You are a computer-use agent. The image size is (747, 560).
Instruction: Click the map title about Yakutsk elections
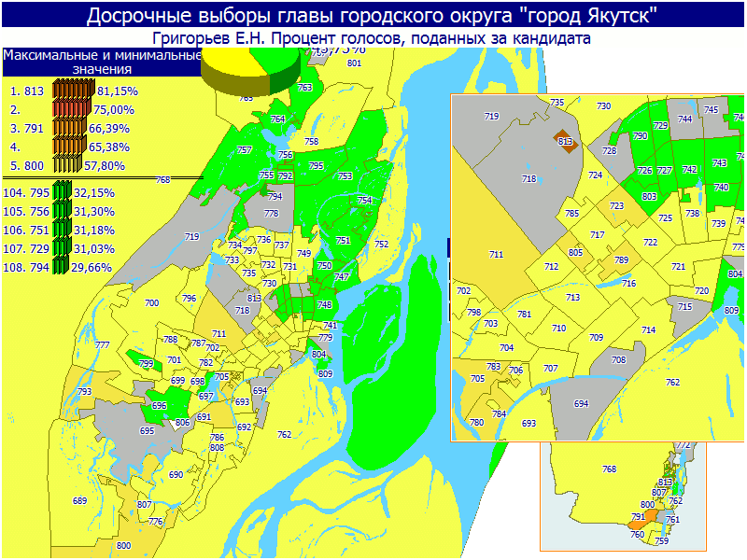[373, 15]
